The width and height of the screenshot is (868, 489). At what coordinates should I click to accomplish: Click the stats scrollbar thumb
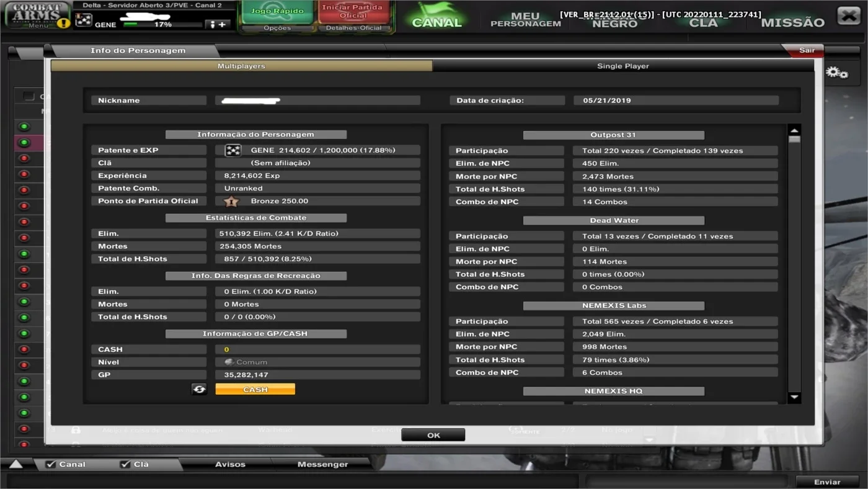(794, 140)
